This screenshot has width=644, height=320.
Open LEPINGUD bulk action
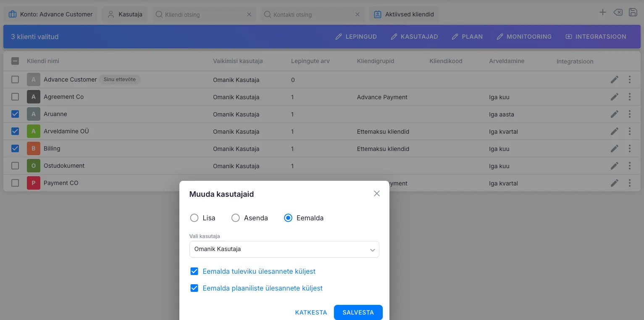click(x=356, y=37)
